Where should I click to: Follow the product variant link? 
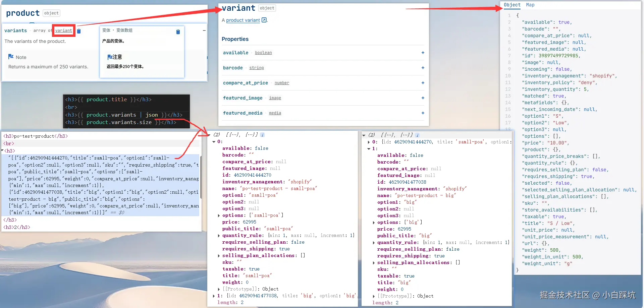pyautogui.click(x=243, y=20)
